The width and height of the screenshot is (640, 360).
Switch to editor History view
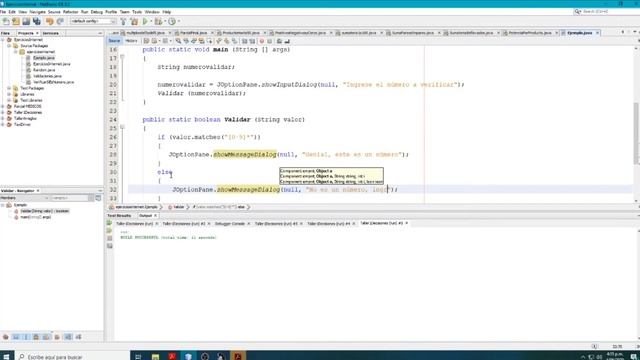(131, 41)
